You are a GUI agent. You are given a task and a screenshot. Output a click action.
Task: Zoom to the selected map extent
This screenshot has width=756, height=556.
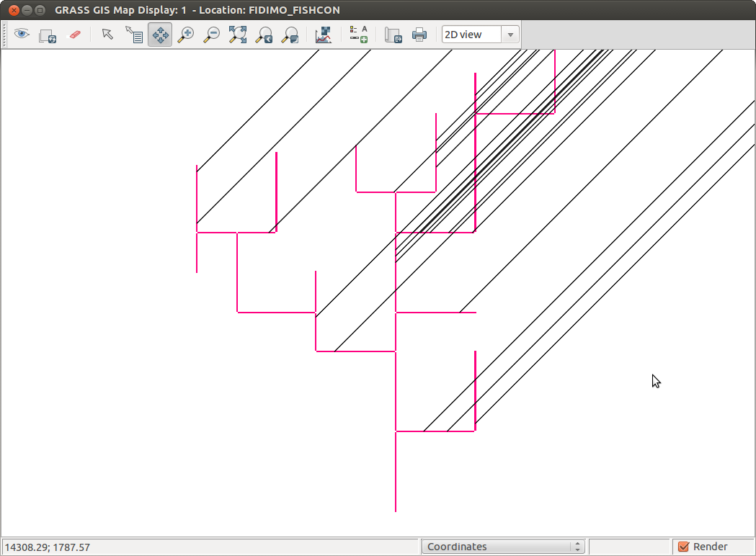click(238, 35)
